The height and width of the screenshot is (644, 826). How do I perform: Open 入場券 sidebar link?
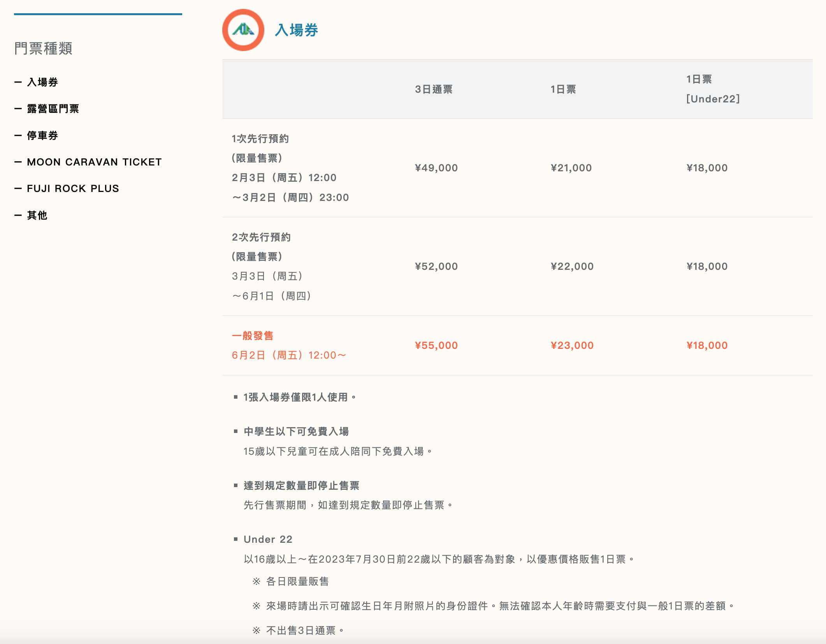click(42, 82)
